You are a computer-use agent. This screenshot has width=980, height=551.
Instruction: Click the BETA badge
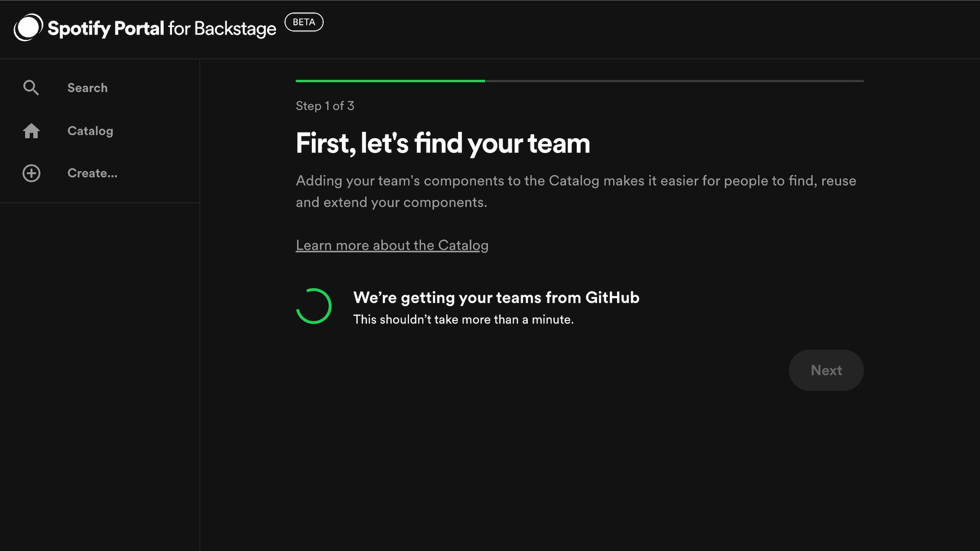304,22
